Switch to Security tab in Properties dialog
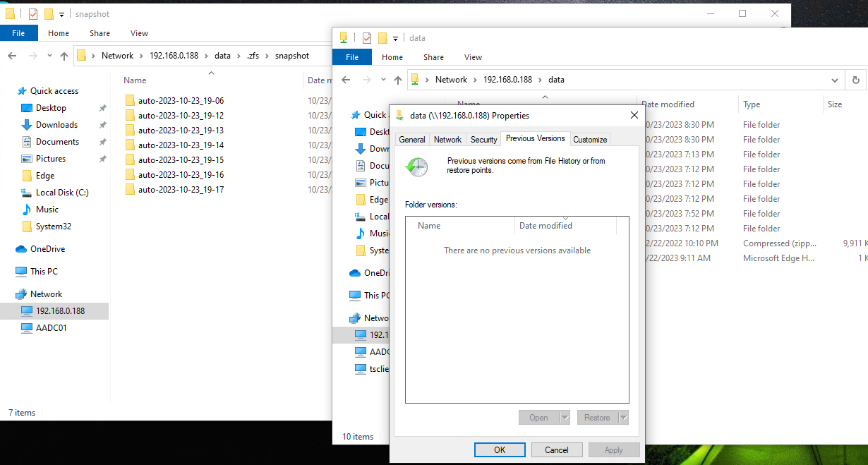This screenshot has height=465, width=868. pyautogui.click(x=484, y=140)
